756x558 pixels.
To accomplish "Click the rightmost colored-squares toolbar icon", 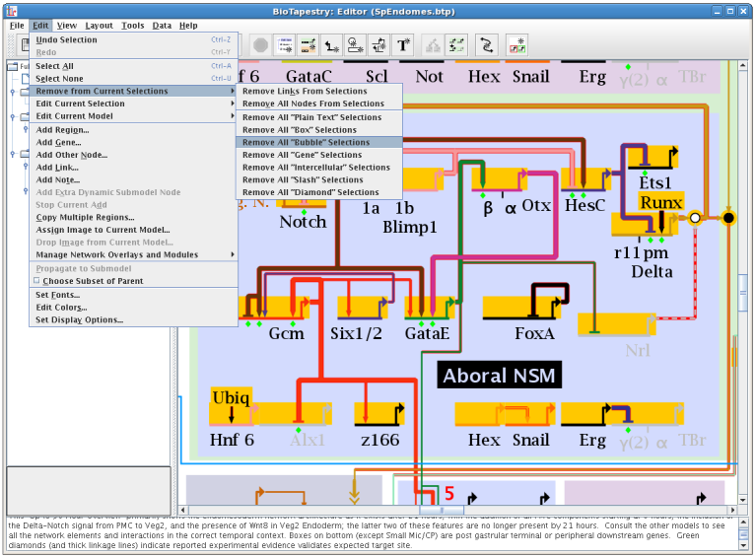I will (x=515, y=44).
